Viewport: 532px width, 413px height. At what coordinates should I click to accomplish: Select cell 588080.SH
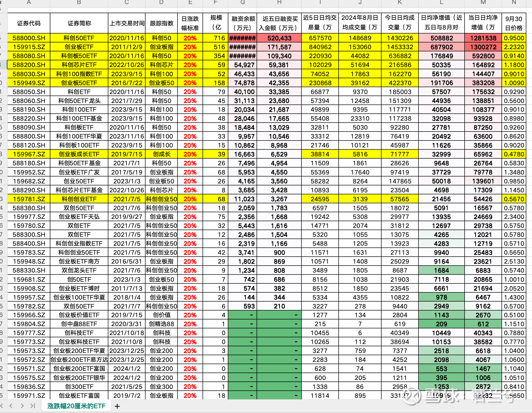tap(29, 56)
